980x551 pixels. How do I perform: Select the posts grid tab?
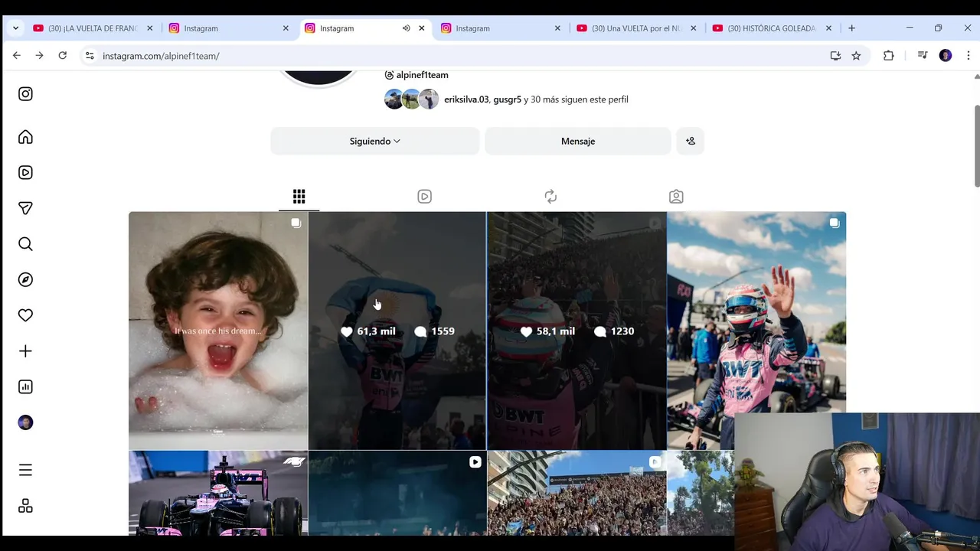299,197
